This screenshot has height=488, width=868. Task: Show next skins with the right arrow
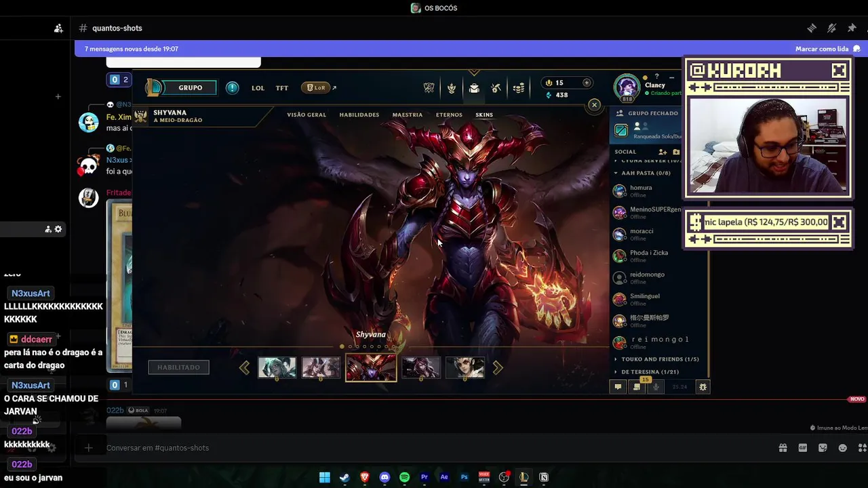[498, 367]
